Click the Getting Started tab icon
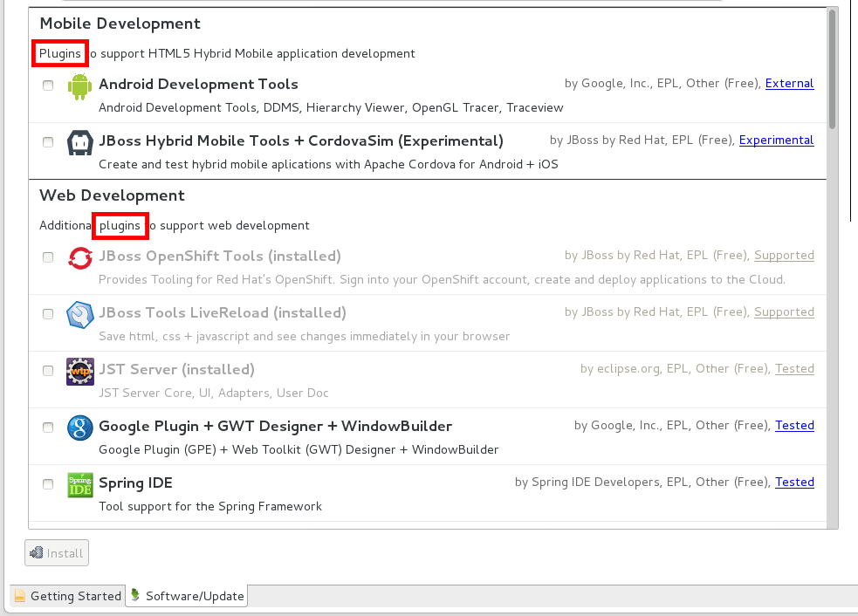The width and height of the screenshot is (858, 616). 20,597
